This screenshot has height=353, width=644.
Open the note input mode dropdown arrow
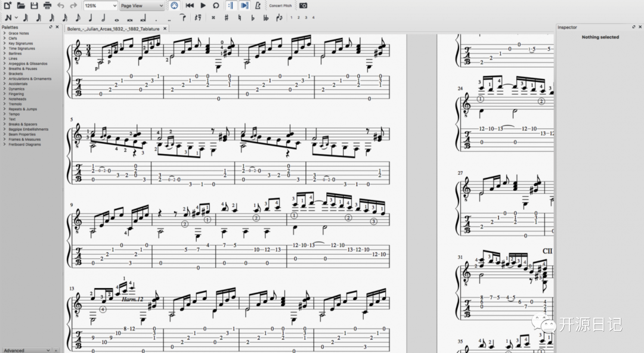[17, 18]
